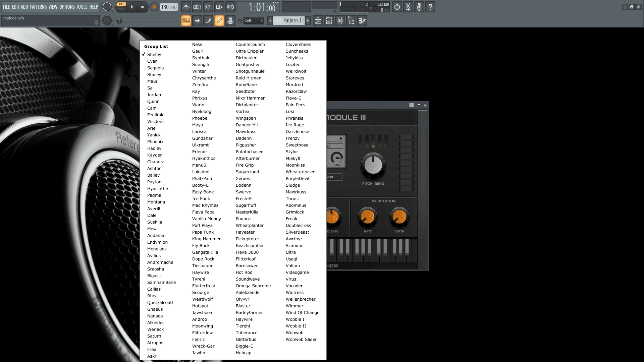Viewport: 644px width, 362px height.
Task: Click the modulation RATE knob
Action: [368, 217]
